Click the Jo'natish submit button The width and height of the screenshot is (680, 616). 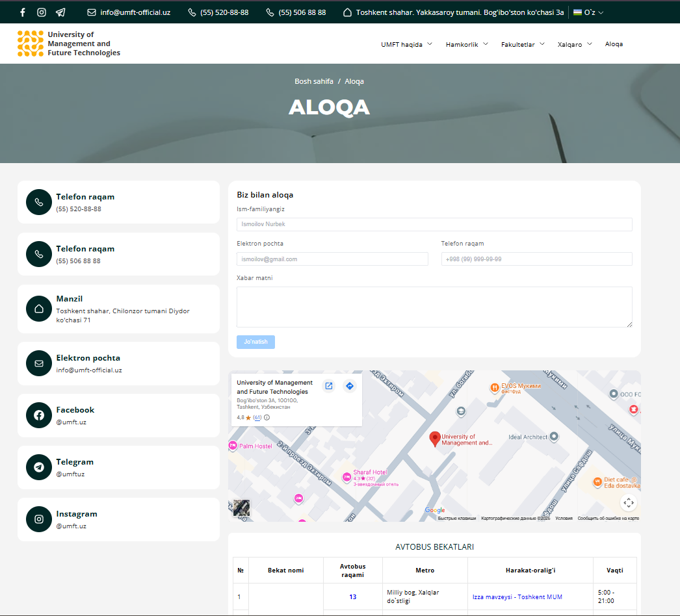coord(256,342)
